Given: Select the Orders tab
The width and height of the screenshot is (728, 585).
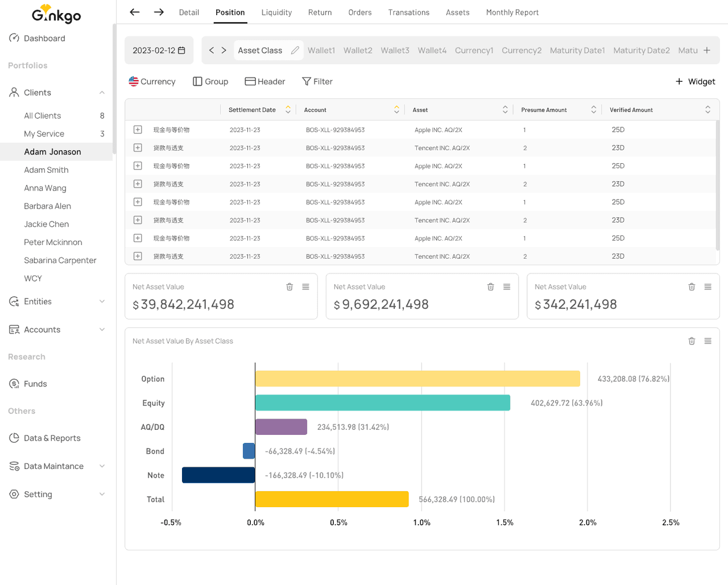Looking at the screenshot, I should pos(360,13).
